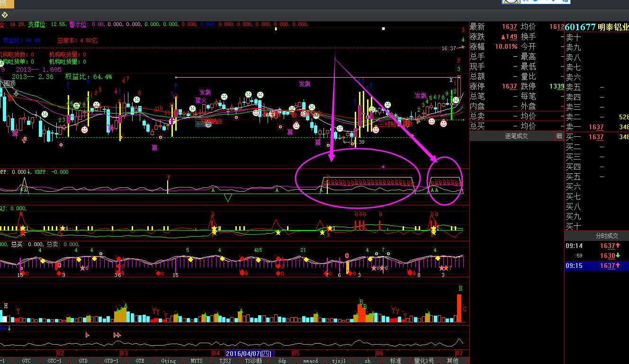
Task: Click the 买十 order row
Action: click(597, 226)
